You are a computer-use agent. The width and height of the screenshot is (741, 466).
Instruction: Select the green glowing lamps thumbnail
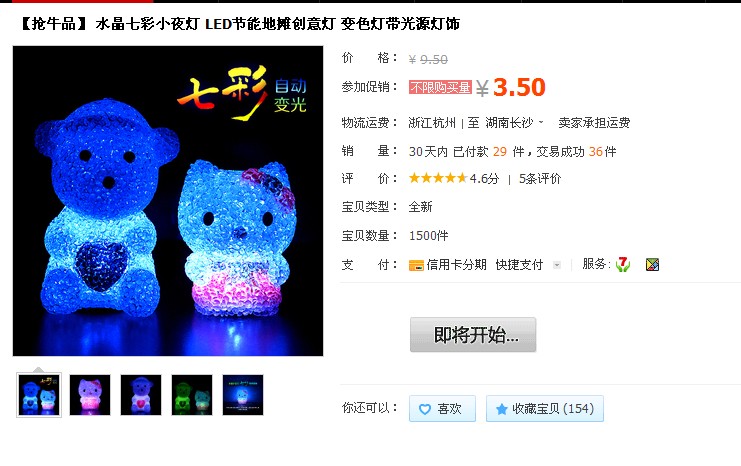(x=192, y=395)
